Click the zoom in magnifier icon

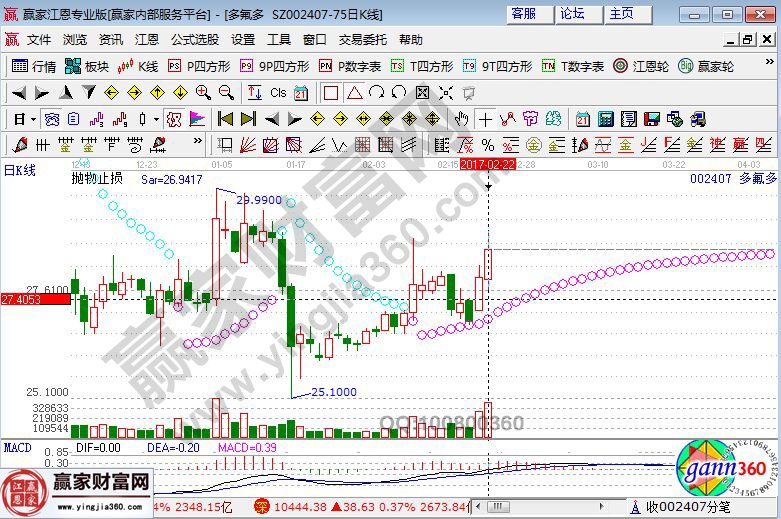[x=203, y=92]
